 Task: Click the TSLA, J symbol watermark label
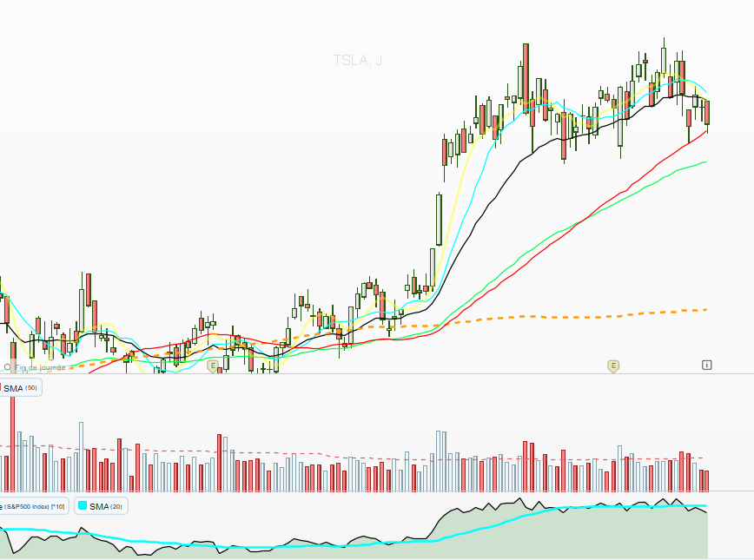click(356, 62)
